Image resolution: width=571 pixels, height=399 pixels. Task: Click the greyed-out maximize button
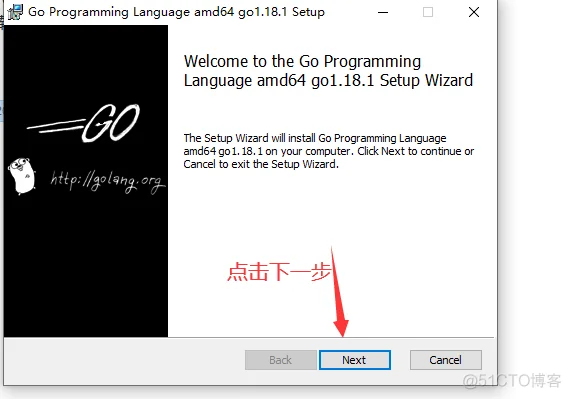(428, 12)
